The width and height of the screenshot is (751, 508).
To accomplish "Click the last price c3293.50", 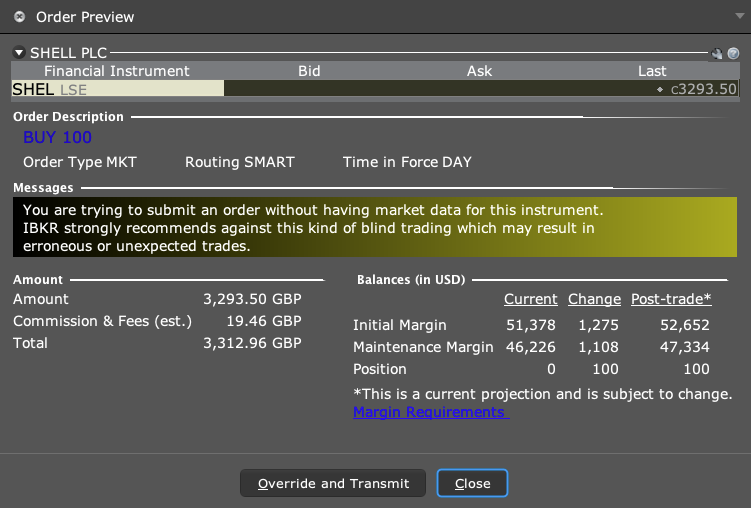I will click(703, 89).
